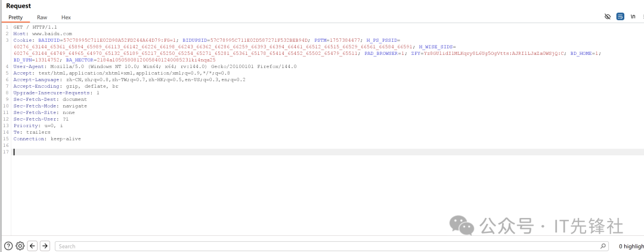The width and height of the screenshot is (644, 252).
Task: Click the H_WISE_SIDS cookie name
Action: click(436, 47)
